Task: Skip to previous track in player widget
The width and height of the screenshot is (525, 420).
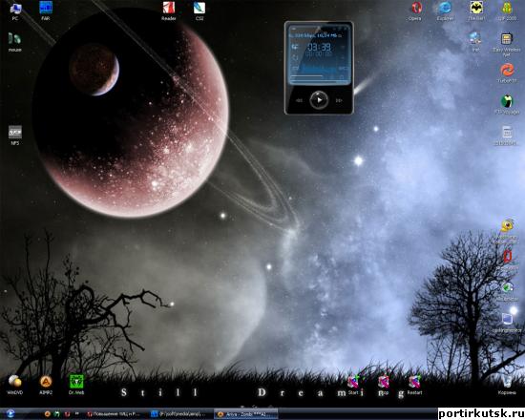Action: click(x=299, y=100)
